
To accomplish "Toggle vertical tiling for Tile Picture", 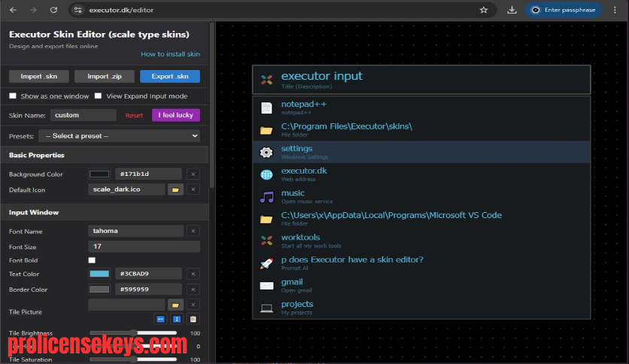I will (x=177, y=319).
